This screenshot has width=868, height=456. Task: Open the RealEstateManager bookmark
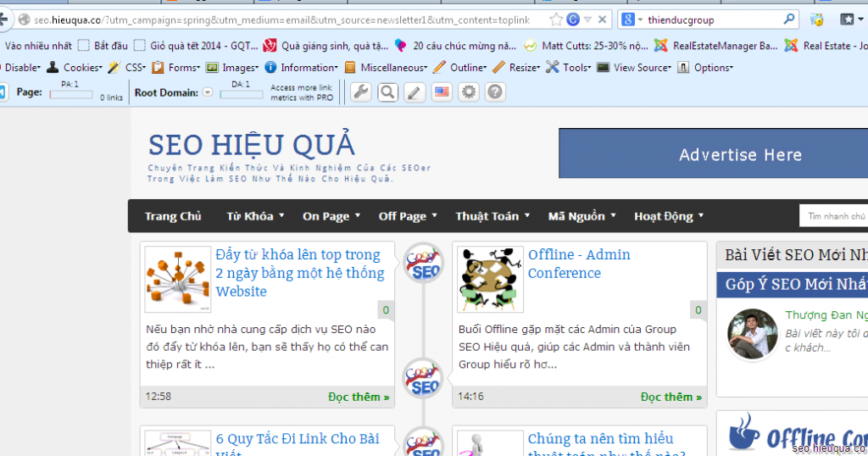pyautogui.click(x=715, y=46)
